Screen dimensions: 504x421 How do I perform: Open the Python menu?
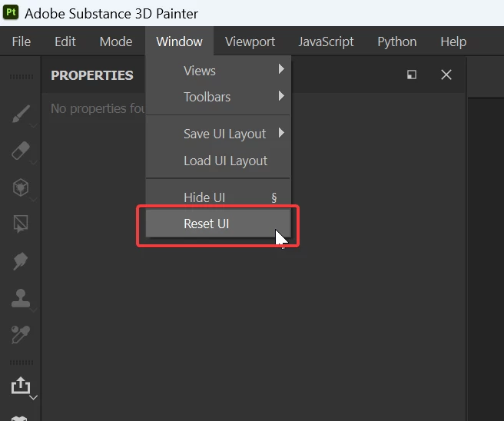coord(397,41)
